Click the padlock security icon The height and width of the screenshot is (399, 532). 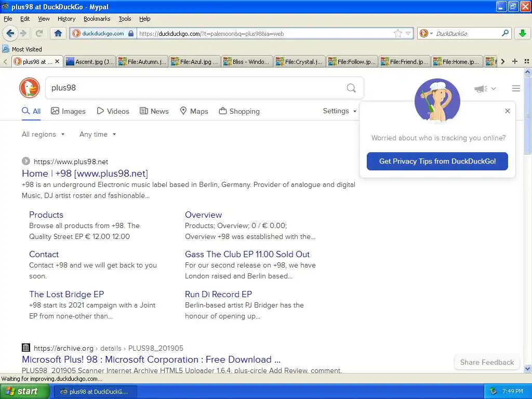[x=130, y=34]
